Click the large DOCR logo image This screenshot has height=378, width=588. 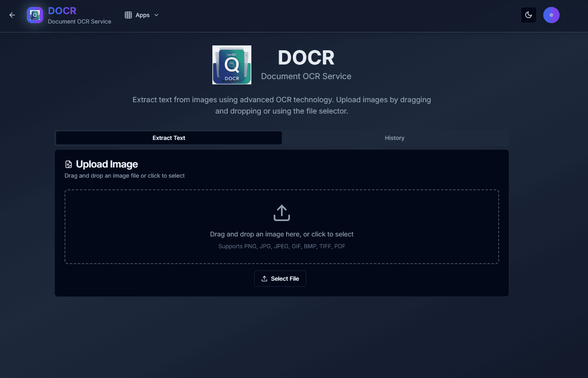pyautogui.click(x=232, y=65)
